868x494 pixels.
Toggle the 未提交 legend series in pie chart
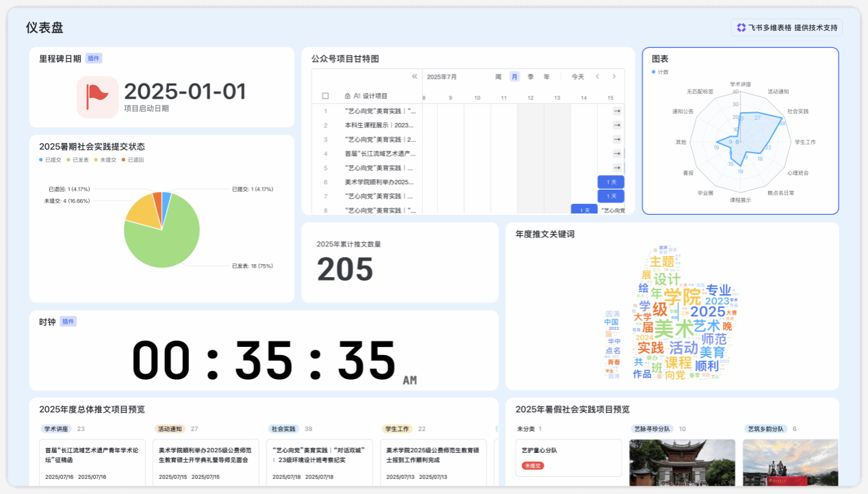(x=106, y=160)
